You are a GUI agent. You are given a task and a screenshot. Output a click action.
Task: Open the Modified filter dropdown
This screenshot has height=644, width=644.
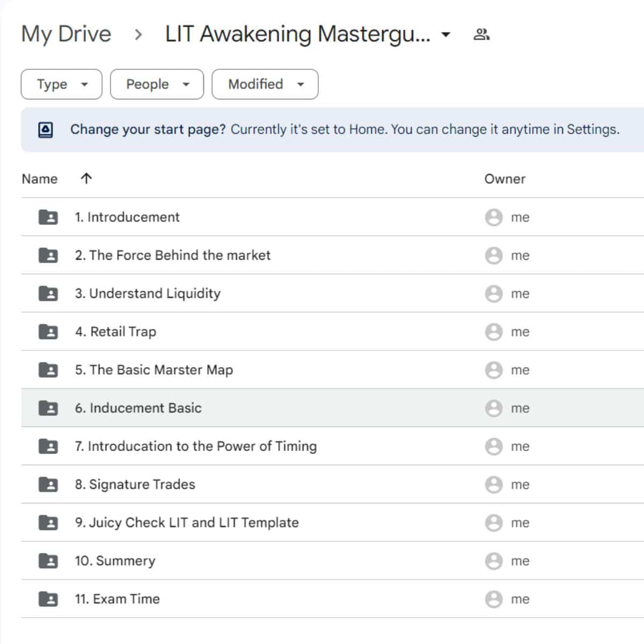265,84
